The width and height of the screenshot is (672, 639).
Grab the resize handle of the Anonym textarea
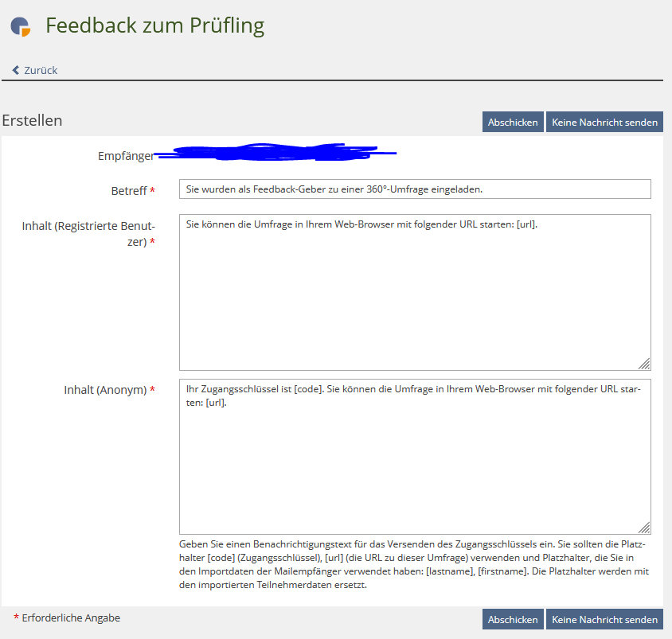[644, 528]
